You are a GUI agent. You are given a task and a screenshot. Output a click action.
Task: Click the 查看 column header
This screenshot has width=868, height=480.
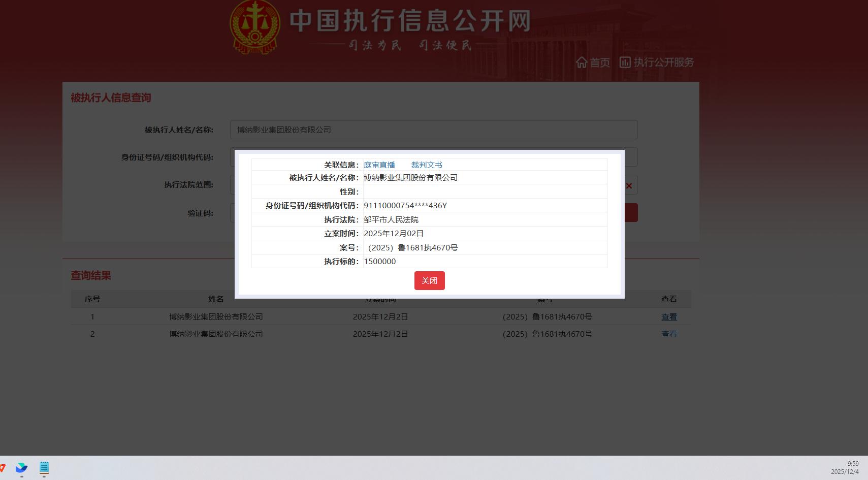(668, 299)
